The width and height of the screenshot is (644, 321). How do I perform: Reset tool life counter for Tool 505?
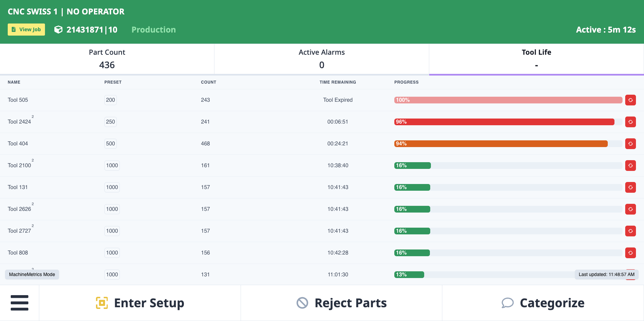coord(631,100)
